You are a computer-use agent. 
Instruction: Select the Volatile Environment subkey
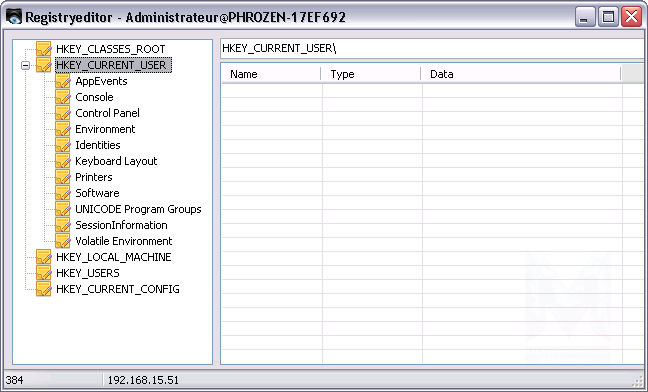coord(124,241)
